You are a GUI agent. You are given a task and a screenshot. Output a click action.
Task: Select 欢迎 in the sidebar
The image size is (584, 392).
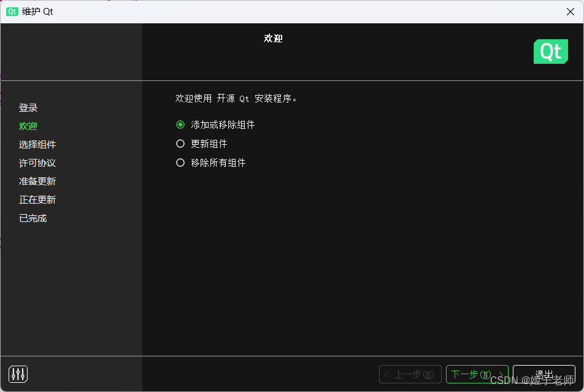28,126
